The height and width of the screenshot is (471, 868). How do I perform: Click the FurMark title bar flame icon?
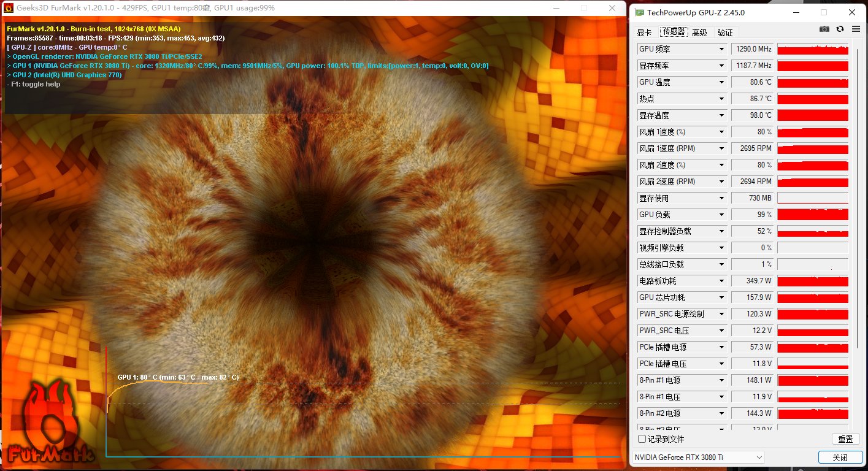coord(9,8)
